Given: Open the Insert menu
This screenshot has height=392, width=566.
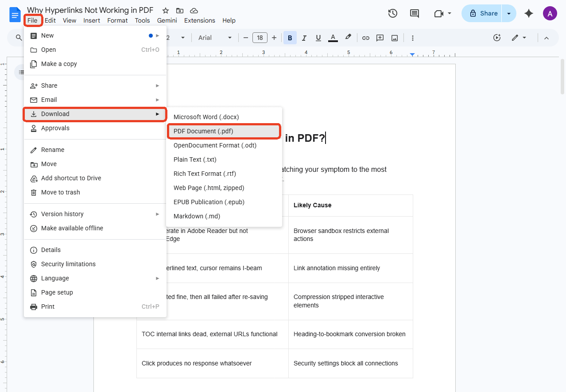Looking at the screenshot, I should (x=92, y=20).
